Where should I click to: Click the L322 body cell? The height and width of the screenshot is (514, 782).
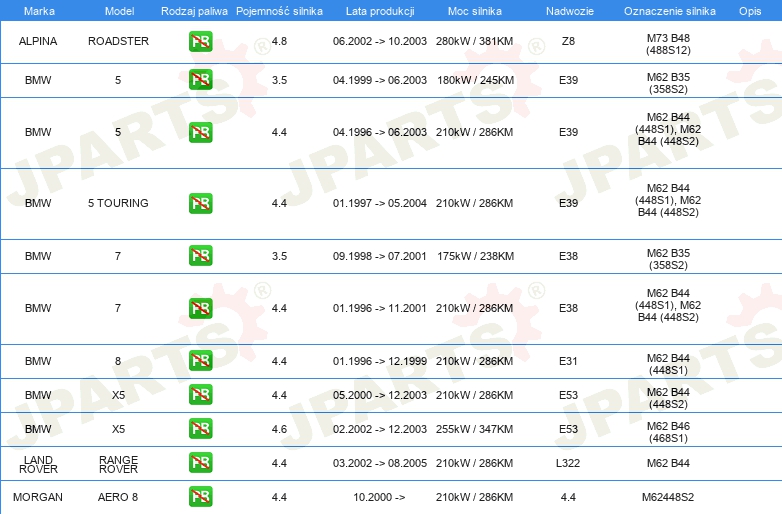tap(568, 463)
